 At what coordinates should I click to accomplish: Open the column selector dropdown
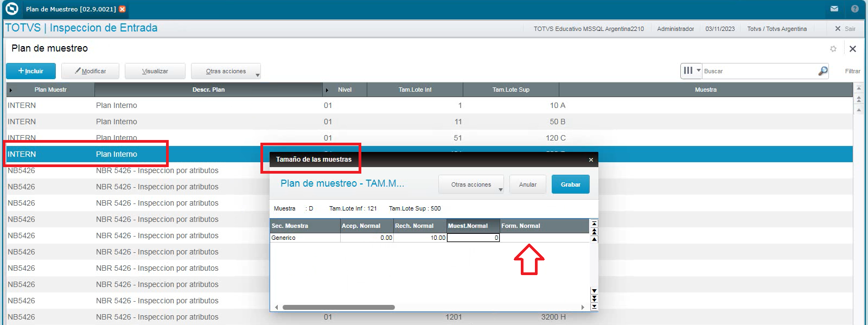691,71
